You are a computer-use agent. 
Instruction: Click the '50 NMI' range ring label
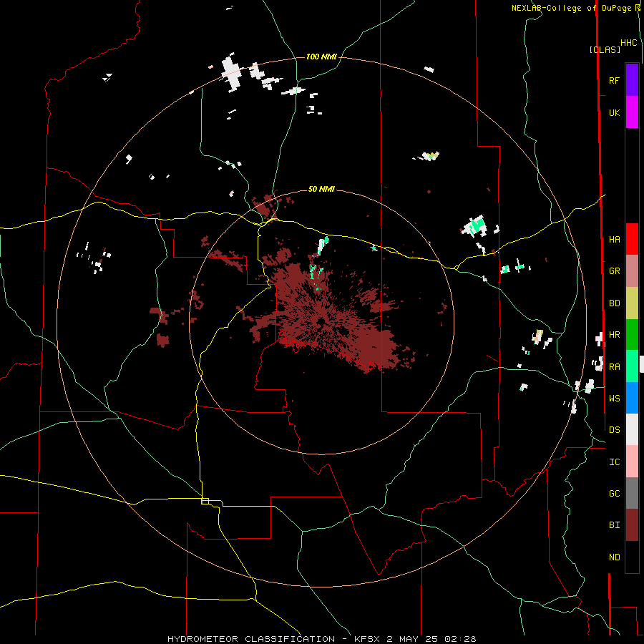(x=321, y=189)
